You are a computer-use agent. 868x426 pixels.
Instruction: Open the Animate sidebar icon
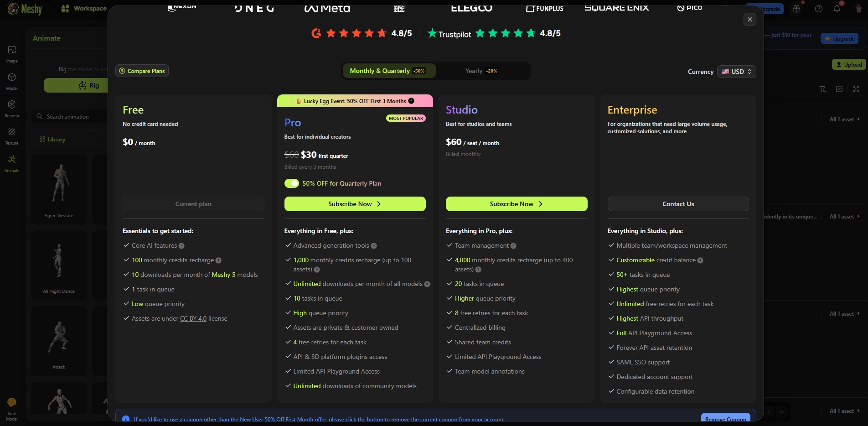pos(12,163)
